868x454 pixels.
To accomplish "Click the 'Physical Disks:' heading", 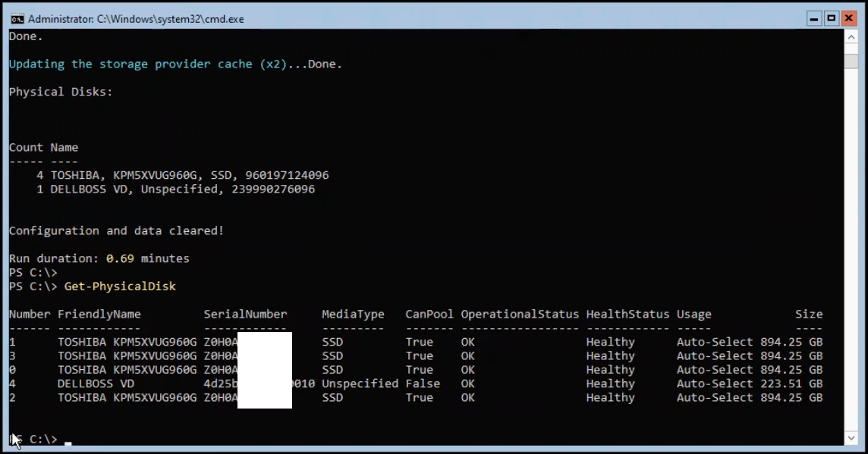I will click(61, 92).
